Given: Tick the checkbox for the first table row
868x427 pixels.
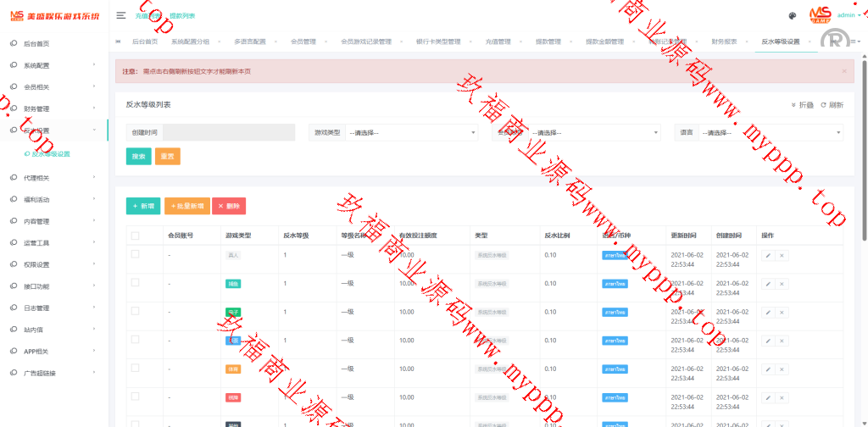Looking at the screenshot, I should [x=135, y=254].
